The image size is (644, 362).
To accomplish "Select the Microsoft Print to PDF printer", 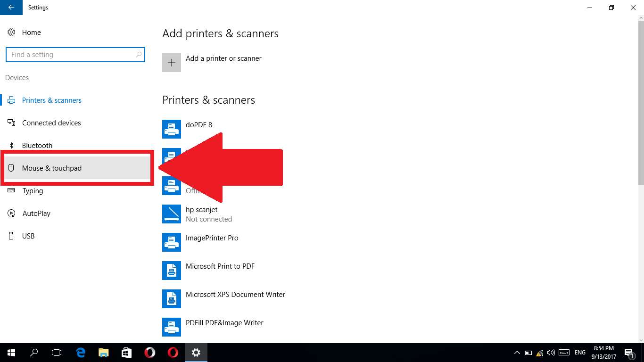I will 208,271.
